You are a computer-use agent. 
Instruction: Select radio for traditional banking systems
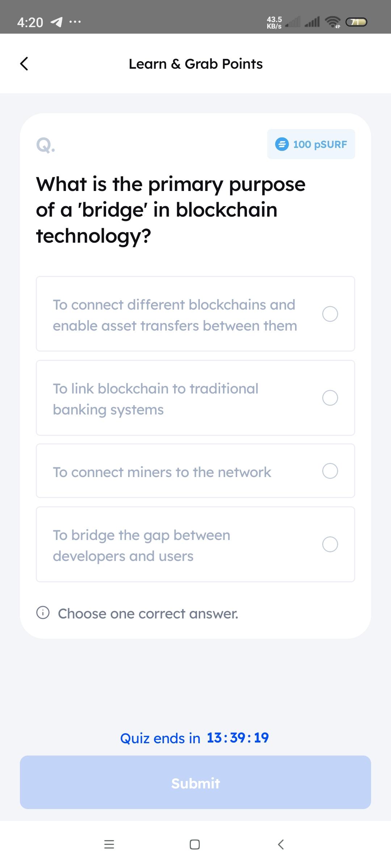click(x=330, y=398)
